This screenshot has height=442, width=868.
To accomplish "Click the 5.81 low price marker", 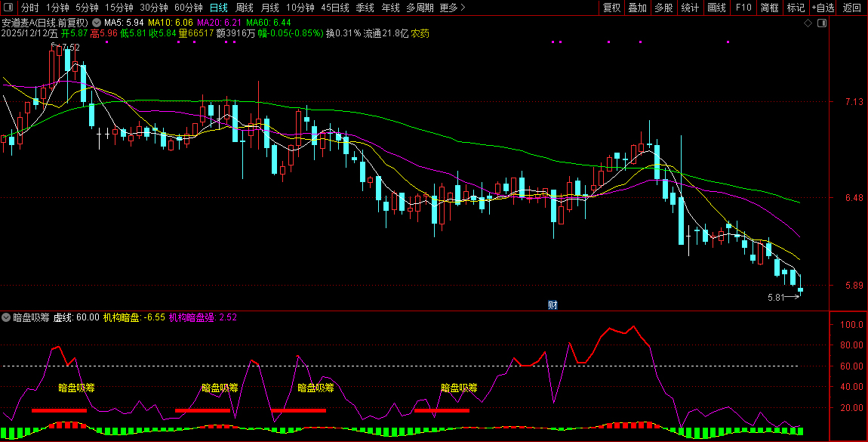I will (x=777, y=298).
